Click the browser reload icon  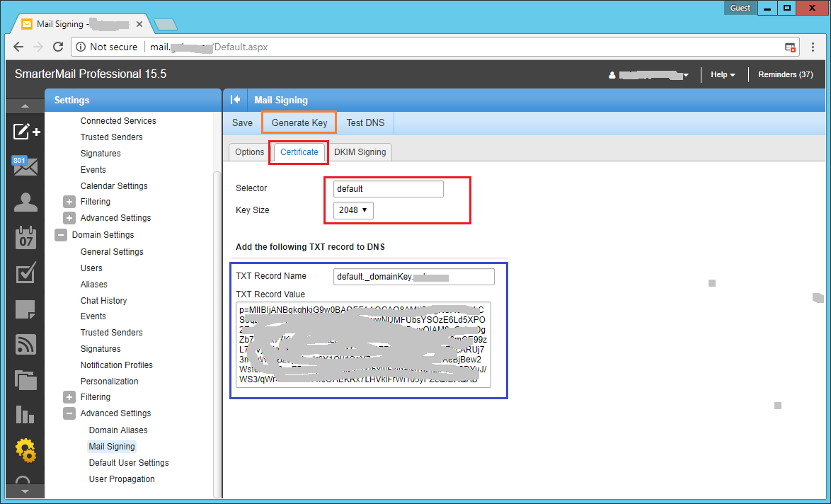[58, 47]
